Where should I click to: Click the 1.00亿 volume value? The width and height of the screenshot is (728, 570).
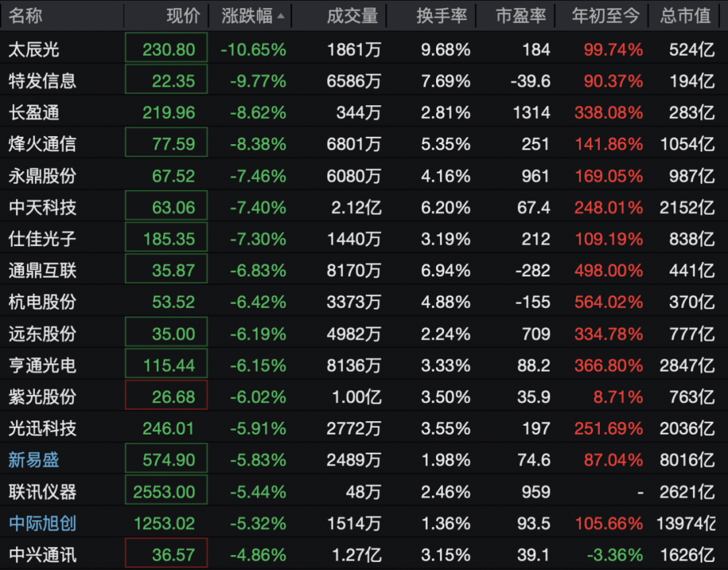357,398
